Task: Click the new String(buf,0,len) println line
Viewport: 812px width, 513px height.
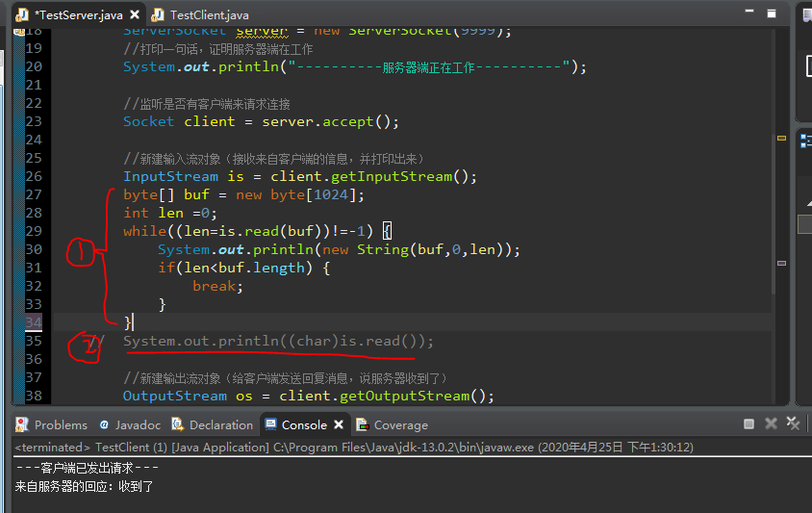Action: point(339,250)
